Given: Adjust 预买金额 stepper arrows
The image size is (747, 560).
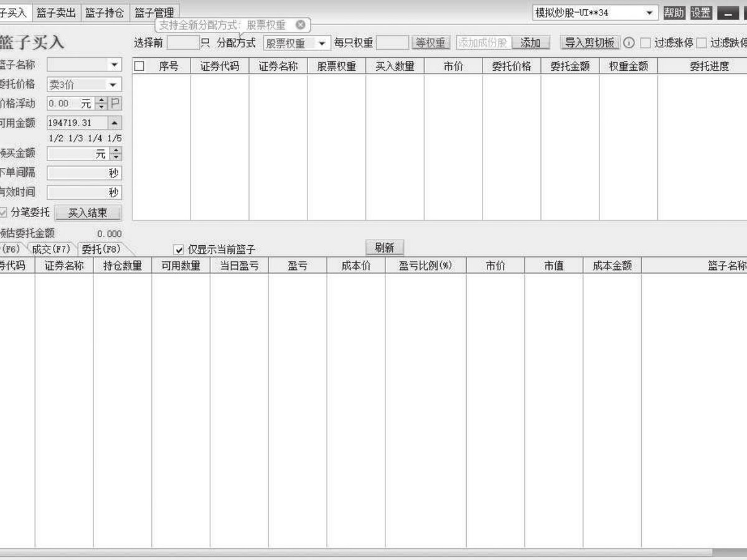Looking at the screenshot, I should point(116,154).
